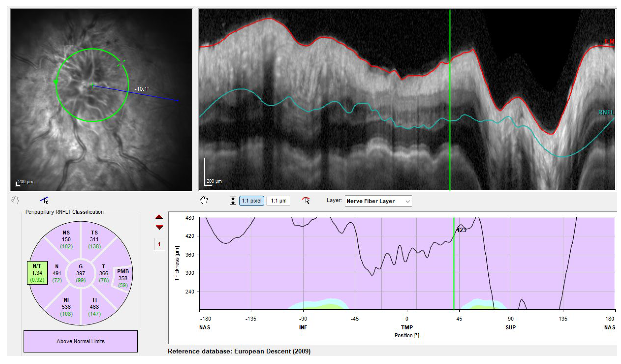Click the Layer dropdown chevron arrow
The height and width of the screenshot is (364, 621).
coord(408,201)
